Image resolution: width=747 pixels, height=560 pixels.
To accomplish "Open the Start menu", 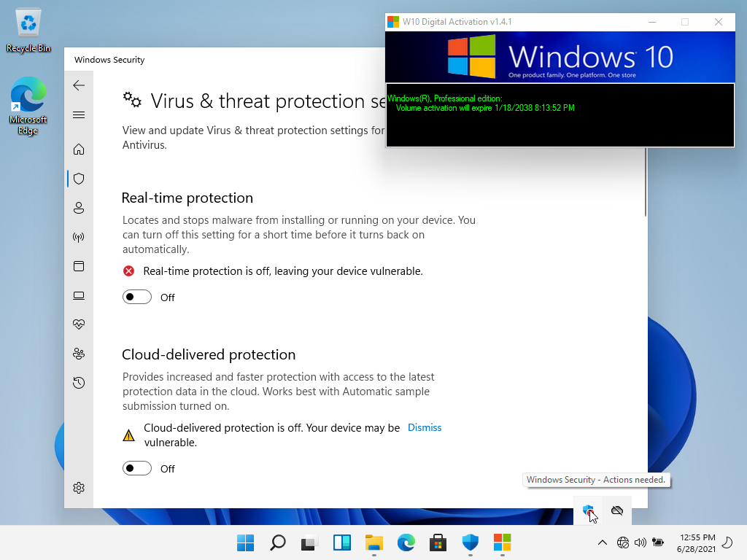I will 245,542.
